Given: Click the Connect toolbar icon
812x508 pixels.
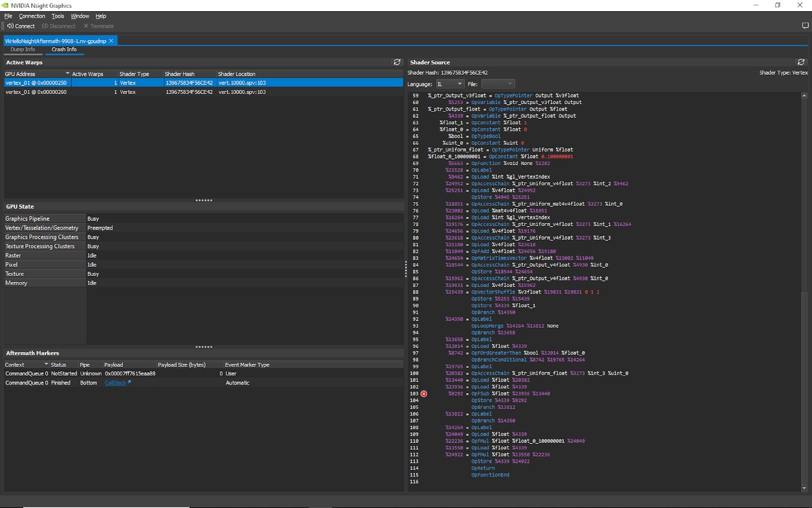Looking at the screenshot, I should pyautogui.click(x=10, y=26).
